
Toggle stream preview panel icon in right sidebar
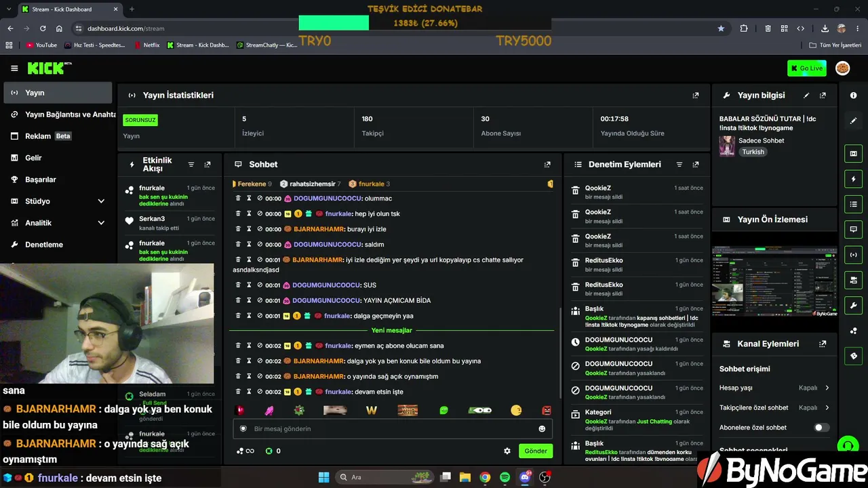point(854,154)
